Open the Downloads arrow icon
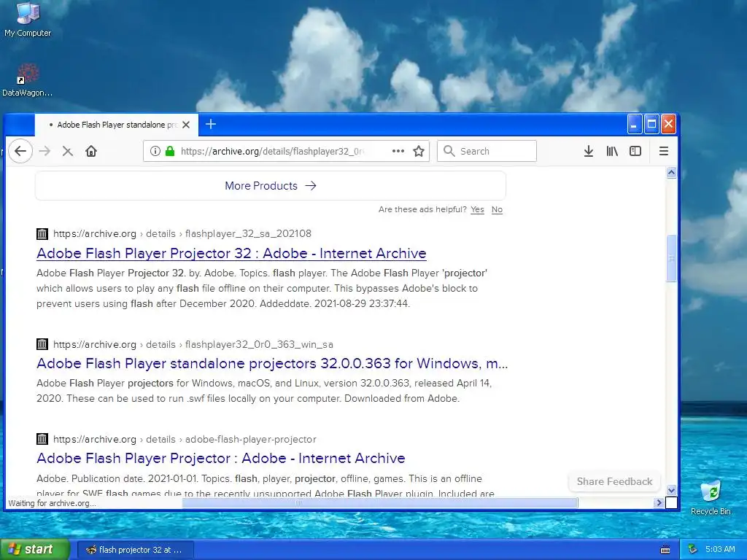The image size is (747, 560). (x=589, y=152)
